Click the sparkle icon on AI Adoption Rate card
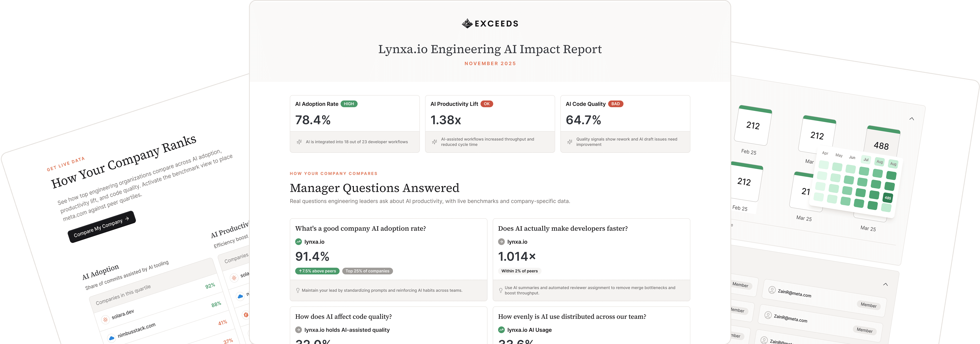This screenshot has width=980, height=344. tap(300, 142)
